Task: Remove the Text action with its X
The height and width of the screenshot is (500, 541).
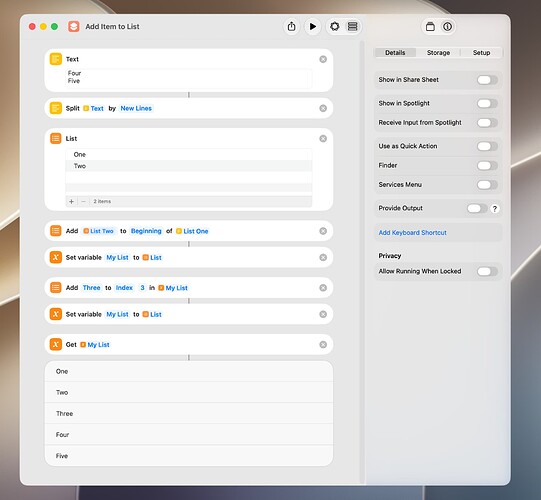Action: click(323, 59)
